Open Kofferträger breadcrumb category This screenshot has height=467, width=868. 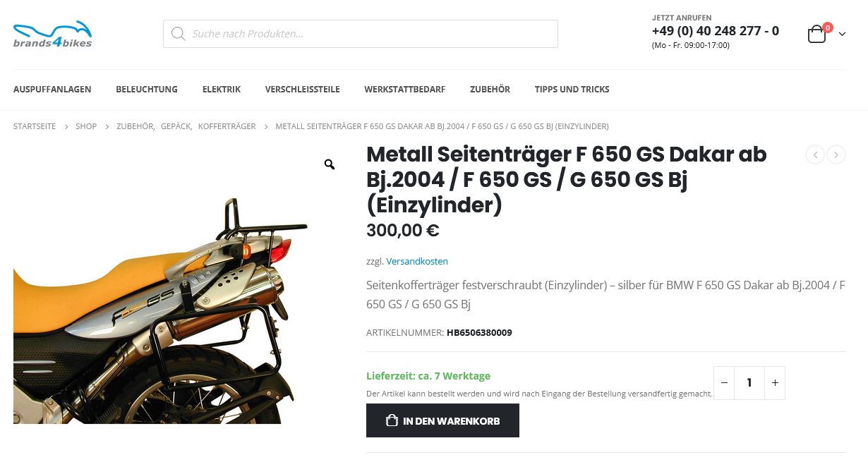pos(227,126)
